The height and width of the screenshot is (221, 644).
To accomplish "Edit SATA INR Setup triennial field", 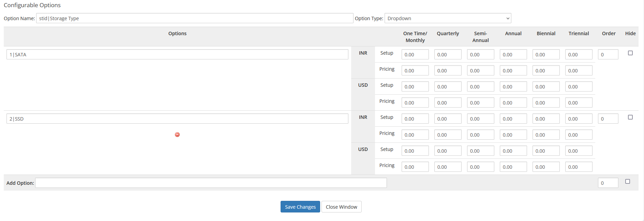I will [579, 54].
